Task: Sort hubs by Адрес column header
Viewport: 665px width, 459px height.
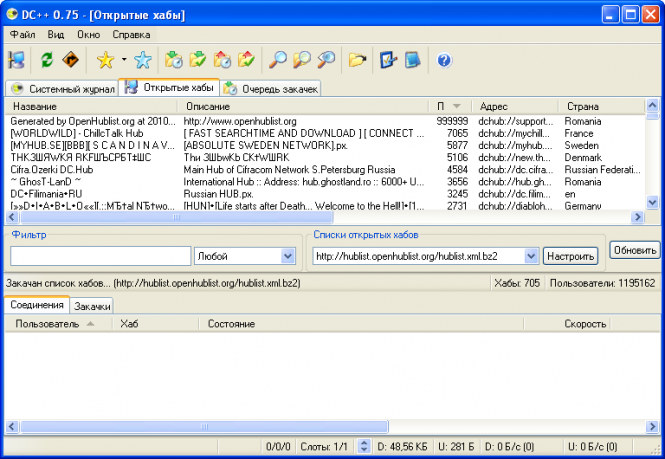Action: [515, 106]
